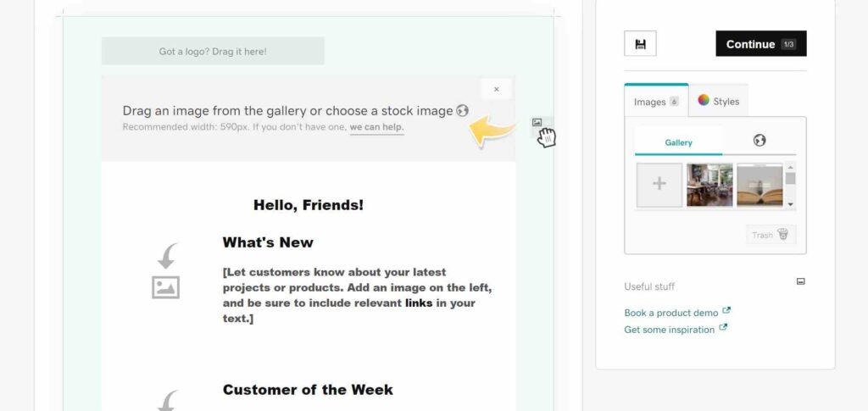Collapse the Useful stuff section
The image size is (868, 411).
tap(800, 281)
